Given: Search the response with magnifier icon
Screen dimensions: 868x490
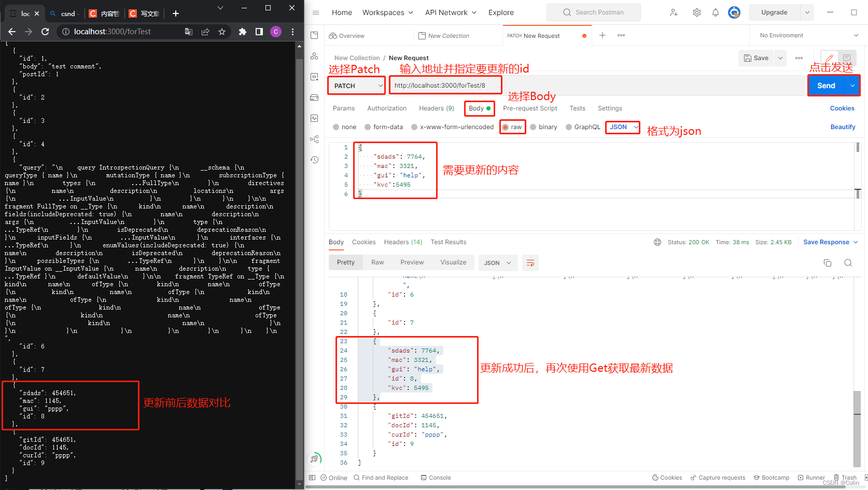Looking at the screenshot, I should 848,263.
